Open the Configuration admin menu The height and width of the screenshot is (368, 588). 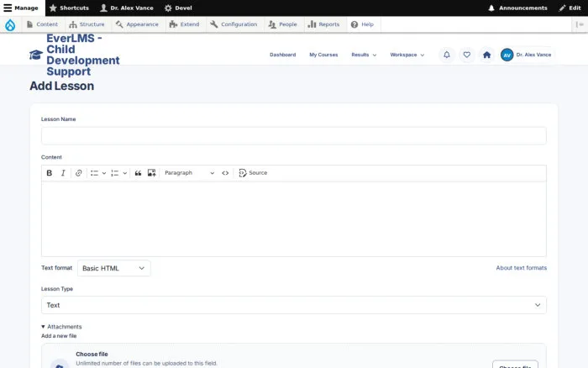pos(234,24)
